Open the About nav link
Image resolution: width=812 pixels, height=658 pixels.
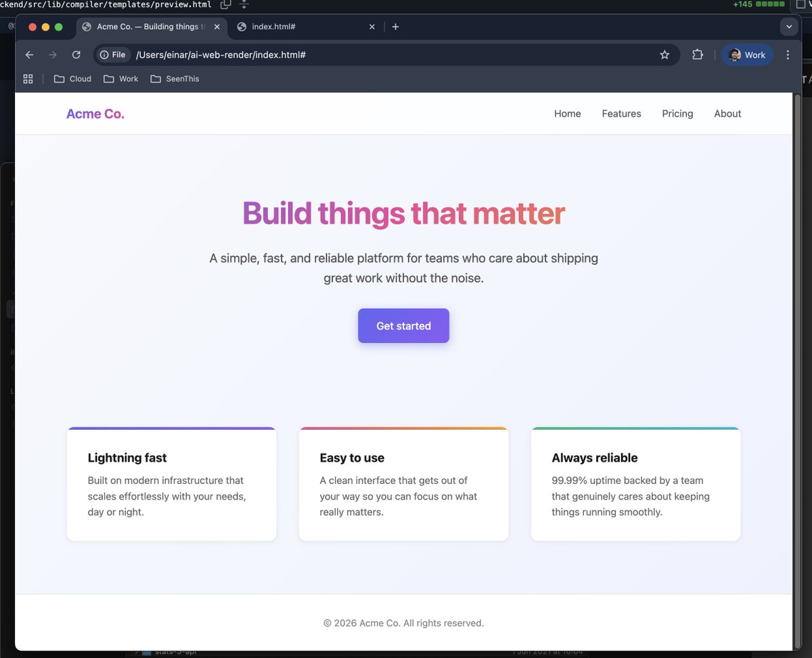727,114
